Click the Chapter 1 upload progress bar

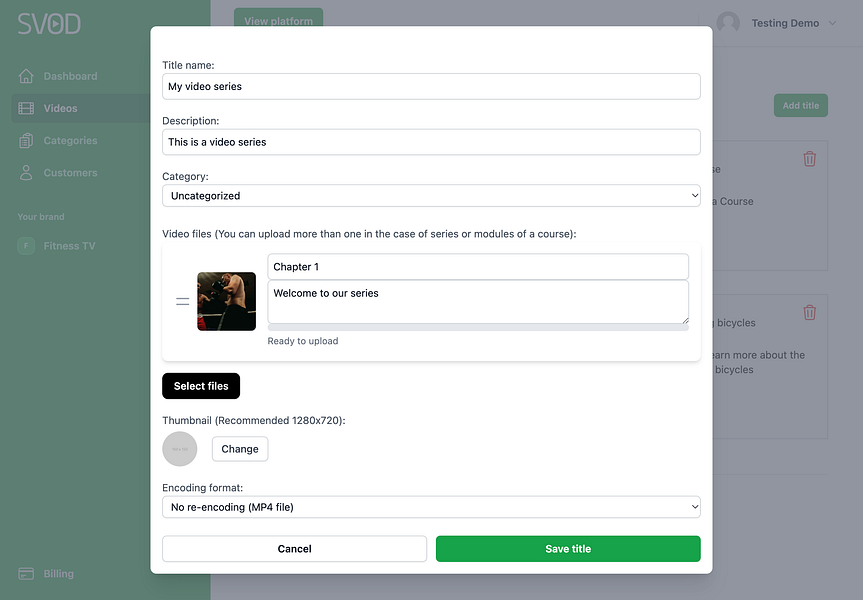(x=478, y=328)
